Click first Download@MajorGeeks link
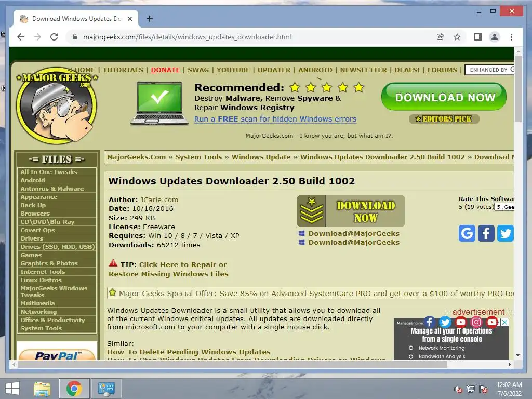Image resolution: width=532 pixels, height=399 pixels. pos(353,233)
